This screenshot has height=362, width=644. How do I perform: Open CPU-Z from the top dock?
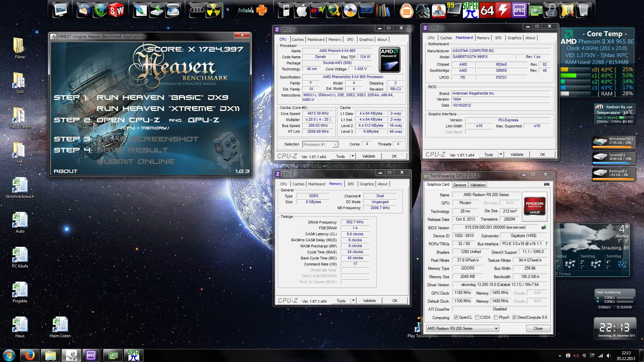coord(519,10)
